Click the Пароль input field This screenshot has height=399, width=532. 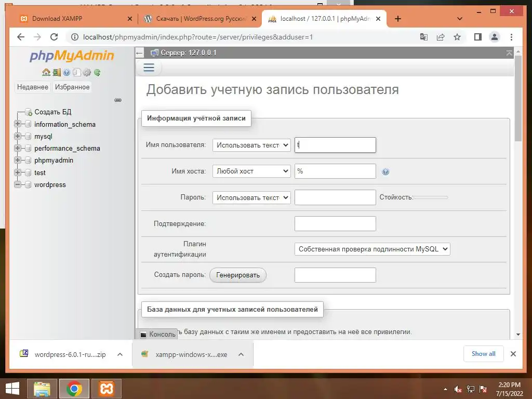click(335, 197)
